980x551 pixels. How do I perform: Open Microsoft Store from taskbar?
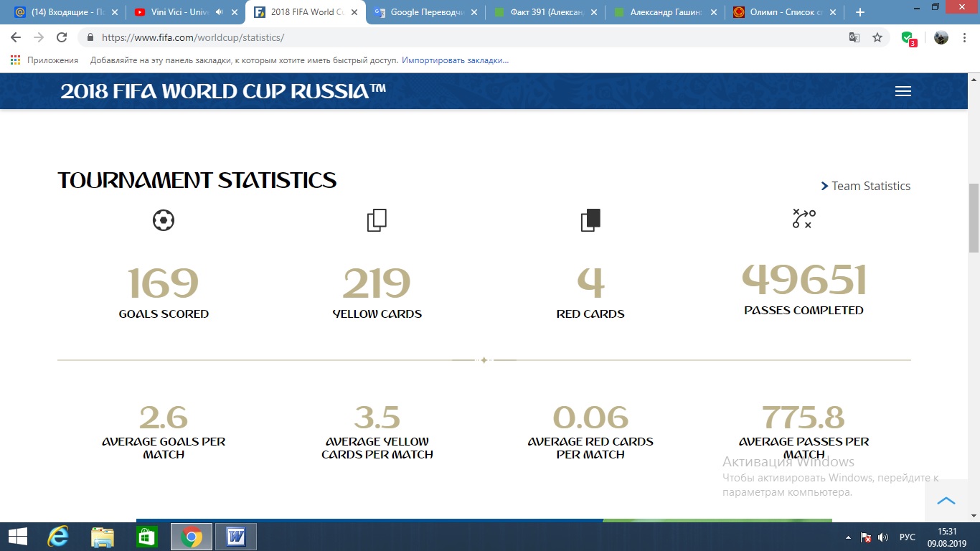click(146, 537)
